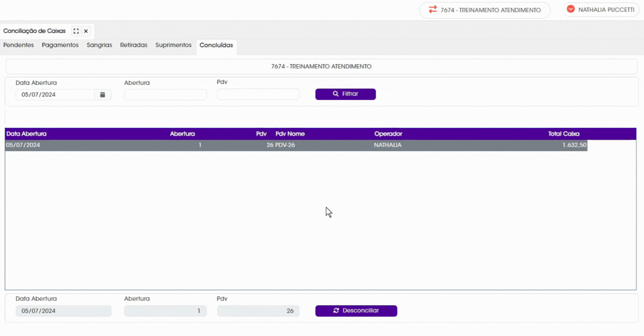
Task: Select the Concluídas tab
Action: (216, 45)
